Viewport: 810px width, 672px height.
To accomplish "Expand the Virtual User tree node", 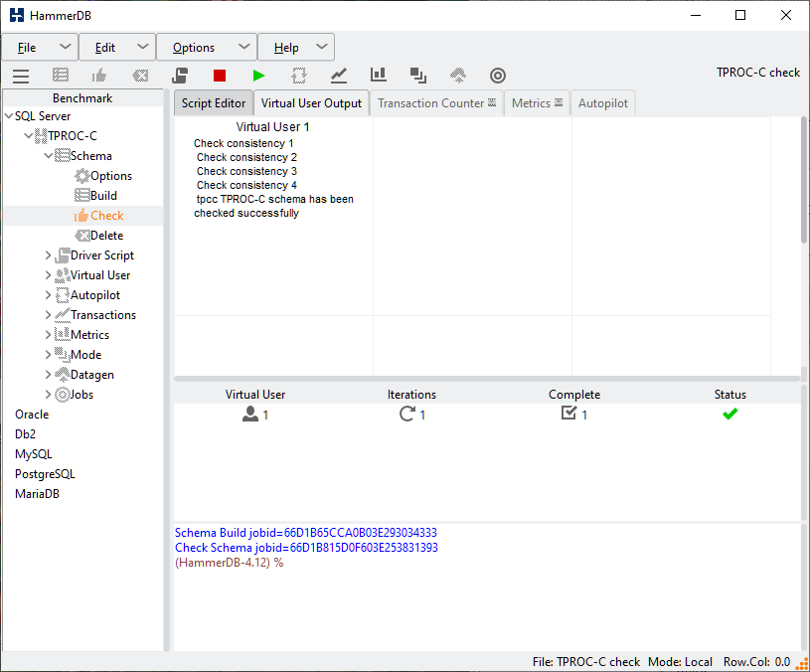I will pos(49,275).
